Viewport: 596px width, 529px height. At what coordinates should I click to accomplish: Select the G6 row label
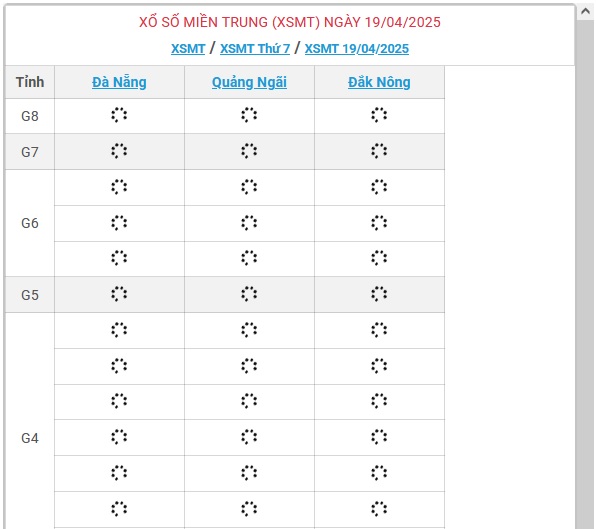coord(30,223)
